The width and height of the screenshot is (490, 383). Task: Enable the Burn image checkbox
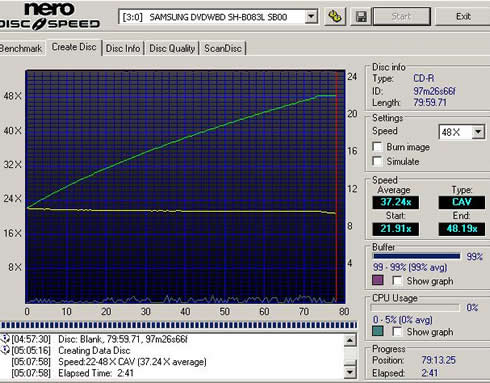(x=377, y=147)
